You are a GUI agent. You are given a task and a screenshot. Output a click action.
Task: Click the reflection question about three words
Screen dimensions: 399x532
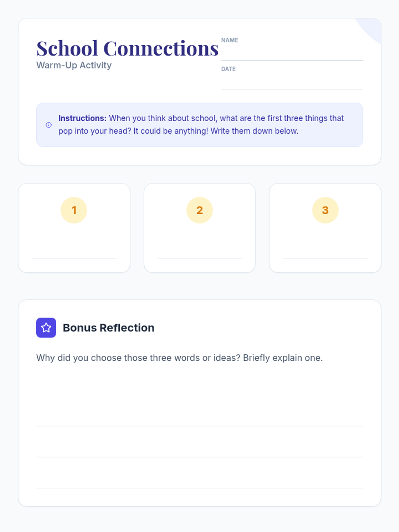pyautogui.click(x=180, y=358)
